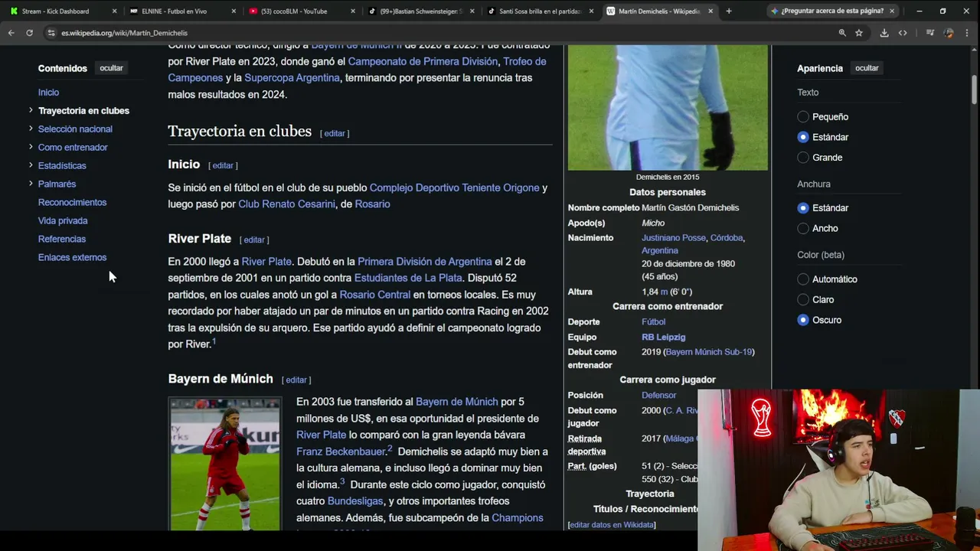The image size is (980, 551).
Task: Switch to the Santi Sosa TikTok tab
Action: 539,11
